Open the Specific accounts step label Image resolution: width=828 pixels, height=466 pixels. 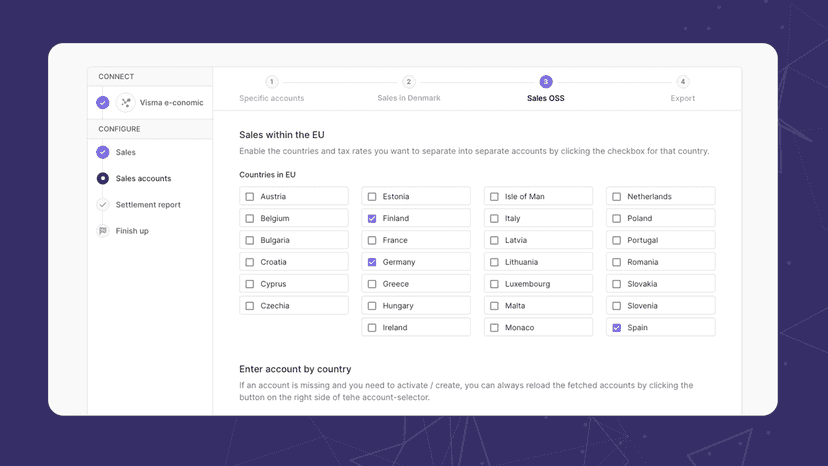(271, 98)
